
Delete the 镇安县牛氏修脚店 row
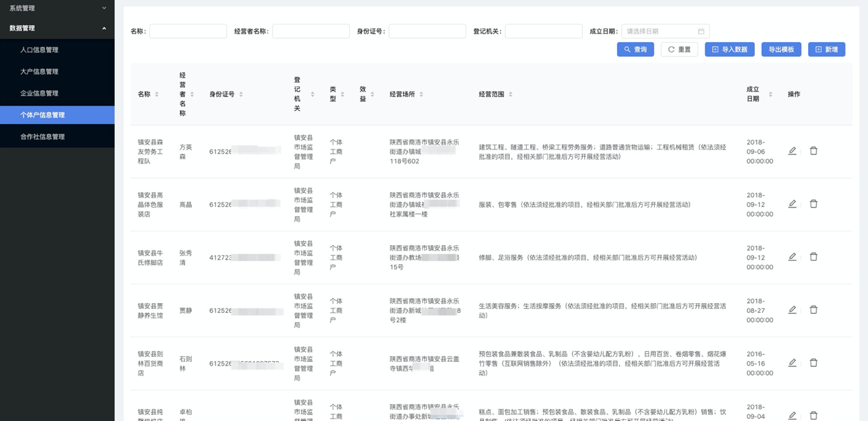pyautogui.click(x=813, y=257)
